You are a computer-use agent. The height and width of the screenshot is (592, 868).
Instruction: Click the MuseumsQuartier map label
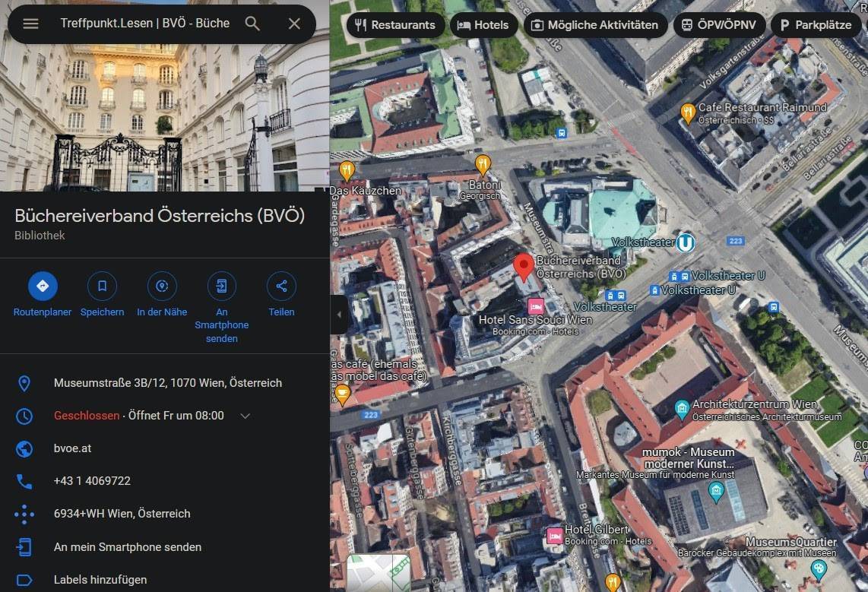click(x=791, y=542)
